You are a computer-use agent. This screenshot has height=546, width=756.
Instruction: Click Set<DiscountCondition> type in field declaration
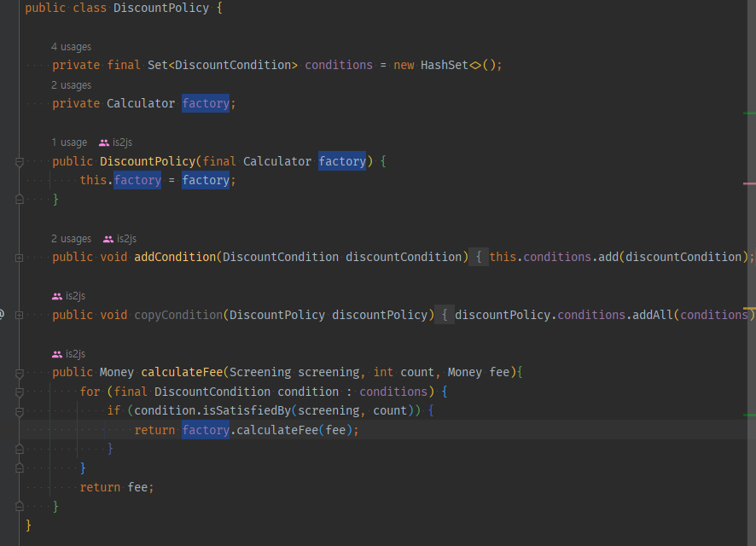click(223, 65)
